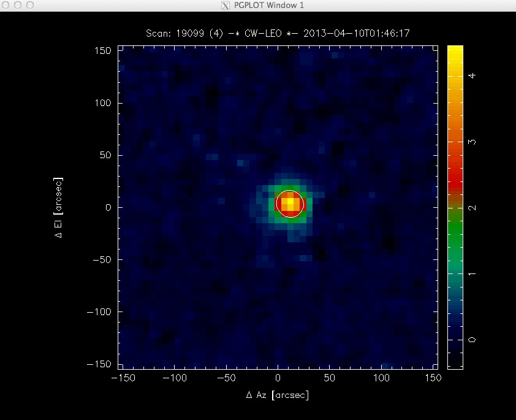Screen dimensions: 516x420
Task: Click the 'PGPLOT Window 1' title text
Action: coord(269,6)
